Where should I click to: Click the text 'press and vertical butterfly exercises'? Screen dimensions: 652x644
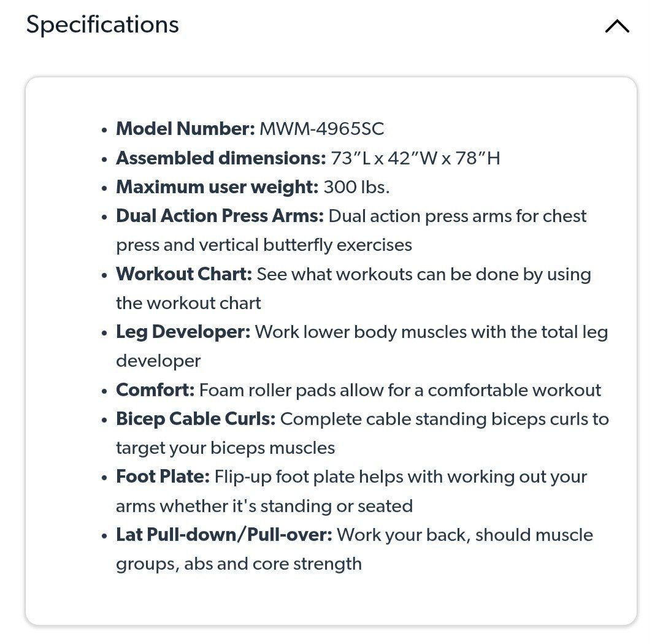(x=264, y=245)
